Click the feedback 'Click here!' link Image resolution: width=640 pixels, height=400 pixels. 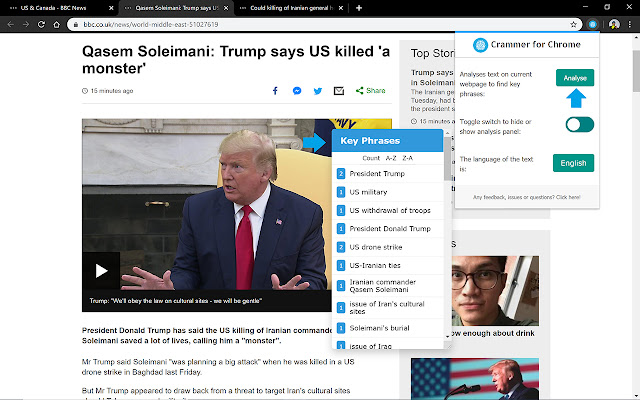[568, 197]
